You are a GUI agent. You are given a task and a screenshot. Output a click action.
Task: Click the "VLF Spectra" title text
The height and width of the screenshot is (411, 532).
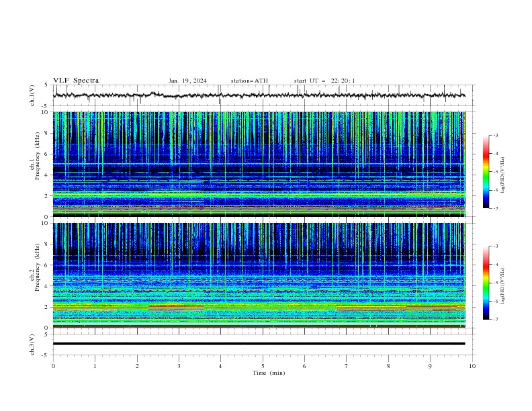pyautogui.click(x=76, y=81)
